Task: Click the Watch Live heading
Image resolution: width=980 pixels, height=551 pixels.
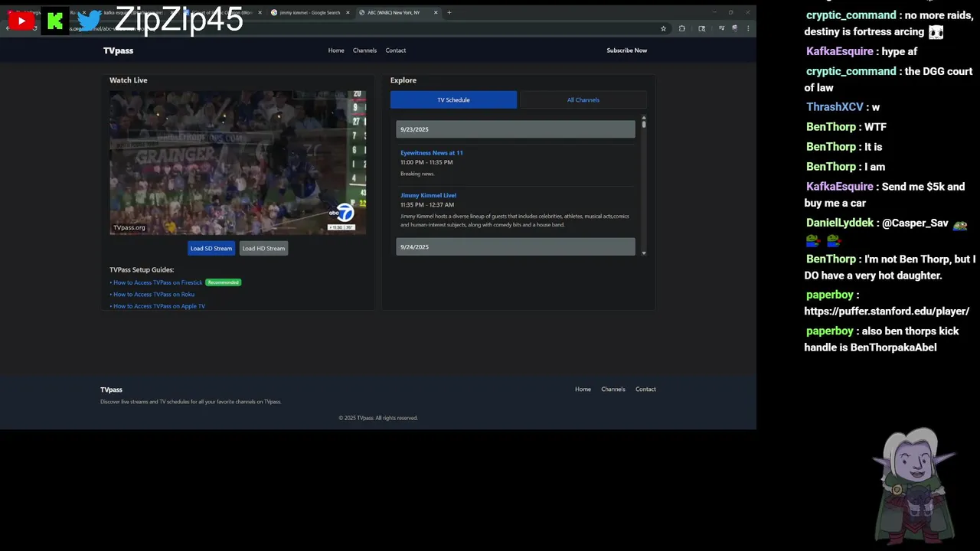Action: point(129,80)
